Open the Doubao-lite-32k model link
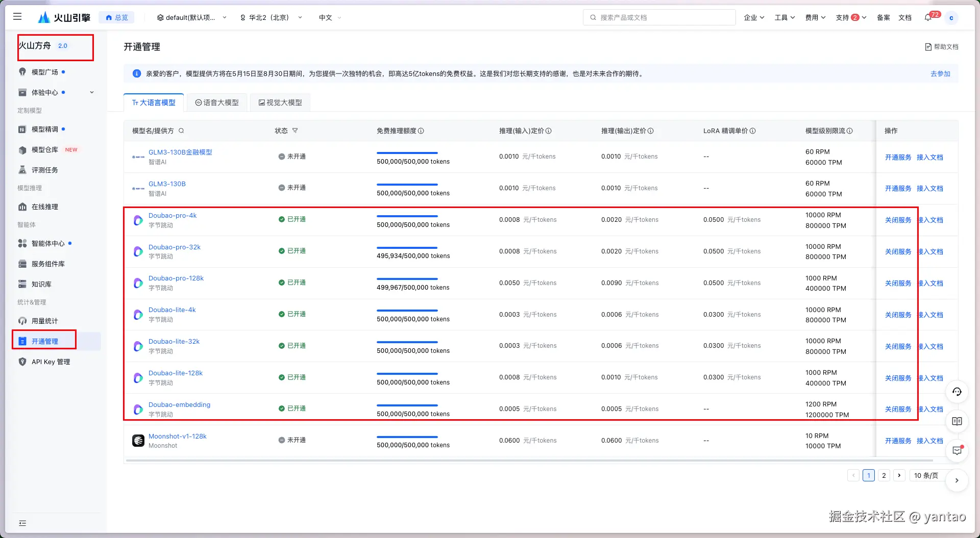This screenshot has width=980, height=538. point(174,342)
